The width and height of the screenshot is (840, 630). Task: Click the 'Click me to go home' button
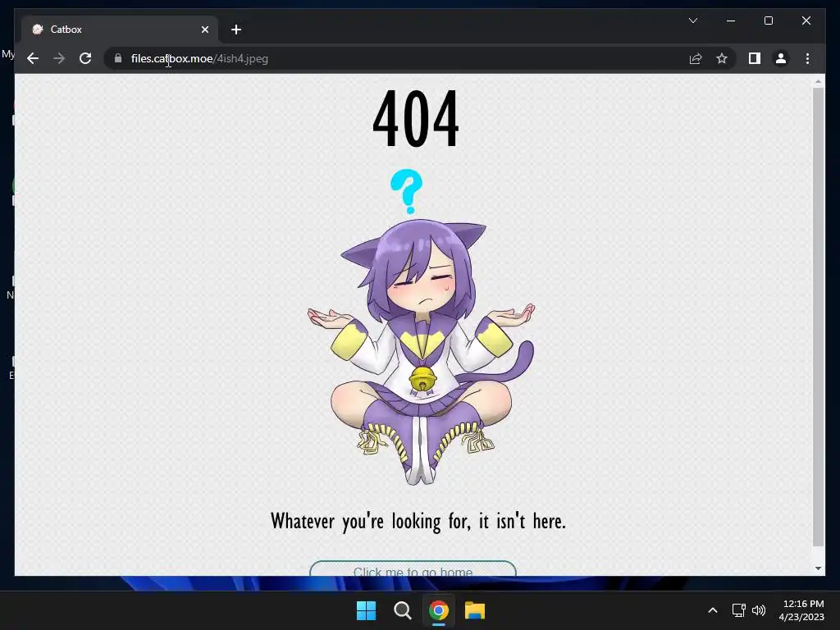pos(413,568)
